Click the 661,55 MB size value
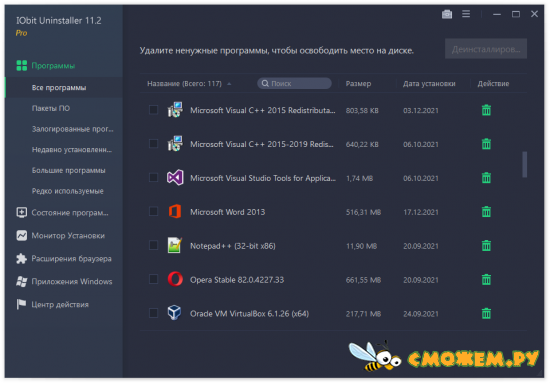This screenshot has height=383, width=550. [x=363, y=280]
